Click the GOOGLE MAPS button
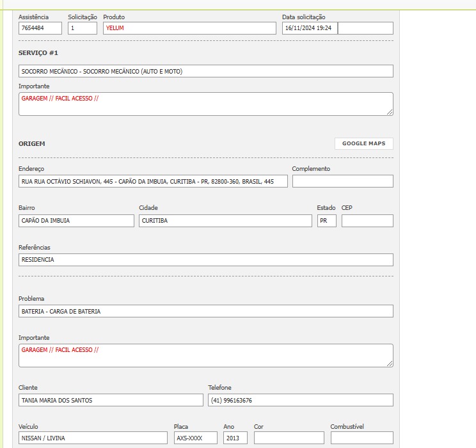This screenshot has width=476, height=448. pos(363,143)
